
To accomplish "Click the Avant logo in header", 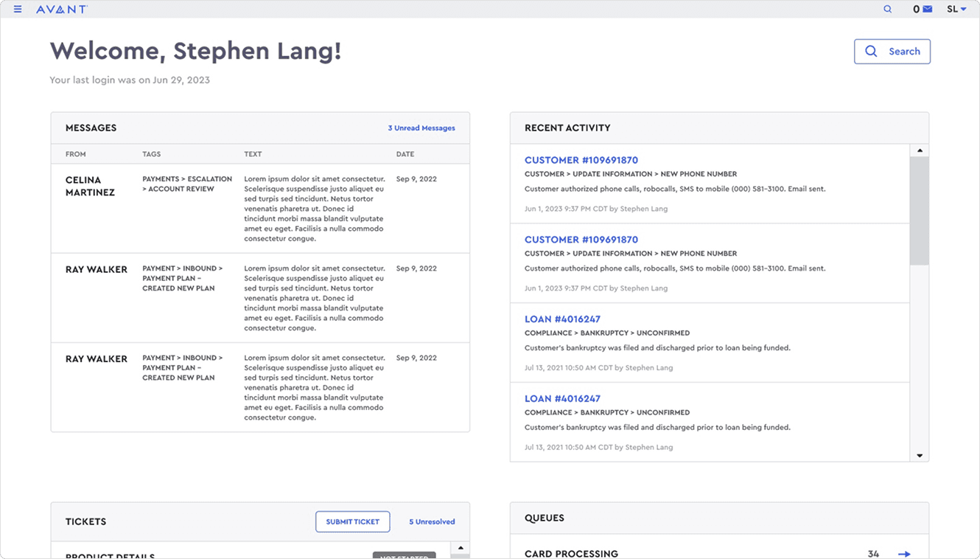I will point(62,10).
